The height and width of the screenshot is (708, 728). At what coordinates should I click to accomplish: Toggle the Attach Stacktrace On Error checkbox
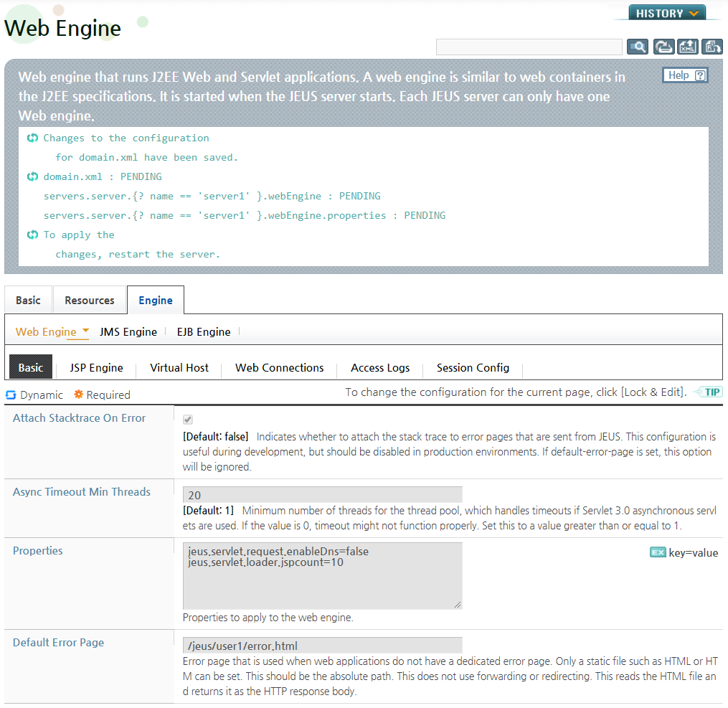click(x=188, y=419)
